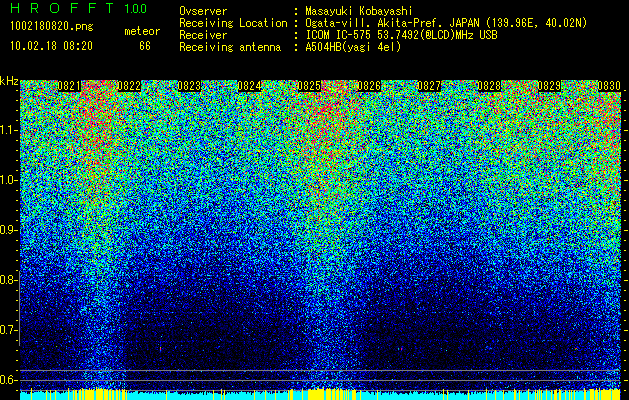The width and height of the screenshot is (629, 400).
Task: Click the 0824 time marker
Action: [x=249, y=86]
